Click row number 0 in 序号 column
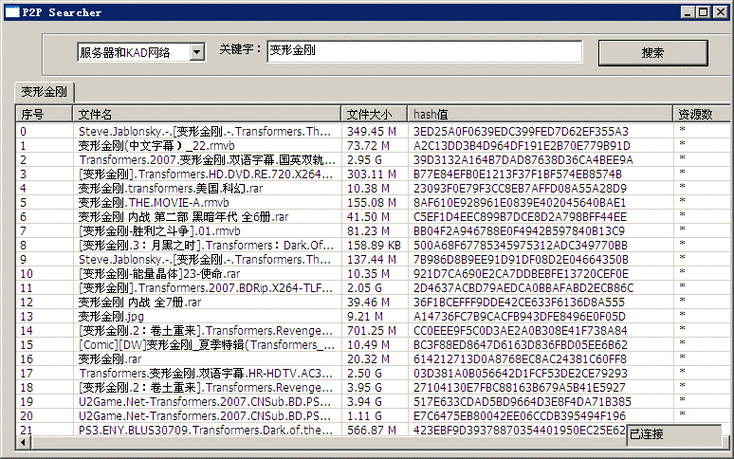This screenshot has height=459, width=734. click(23, 131)
